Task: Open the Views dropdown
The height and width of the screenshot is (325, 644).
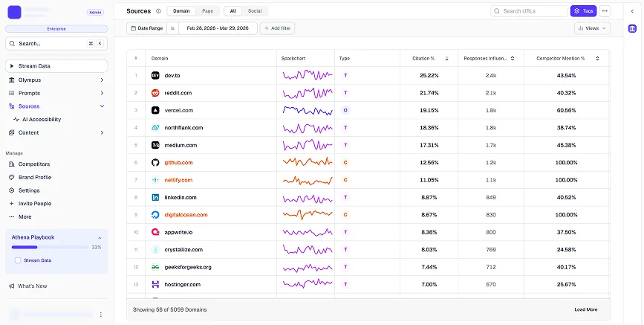Action: [592, 28]
